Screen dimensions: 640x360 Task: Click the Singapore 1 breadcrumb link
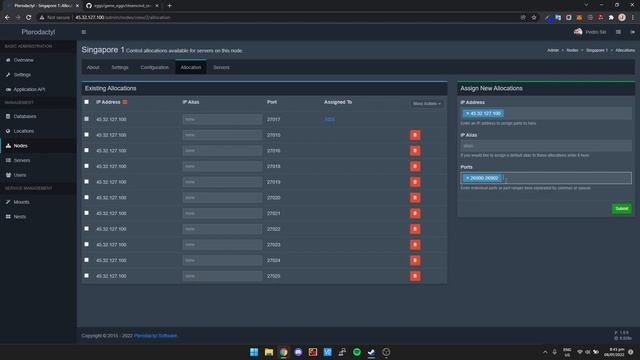pyautogui.click(x=597, y=50)
